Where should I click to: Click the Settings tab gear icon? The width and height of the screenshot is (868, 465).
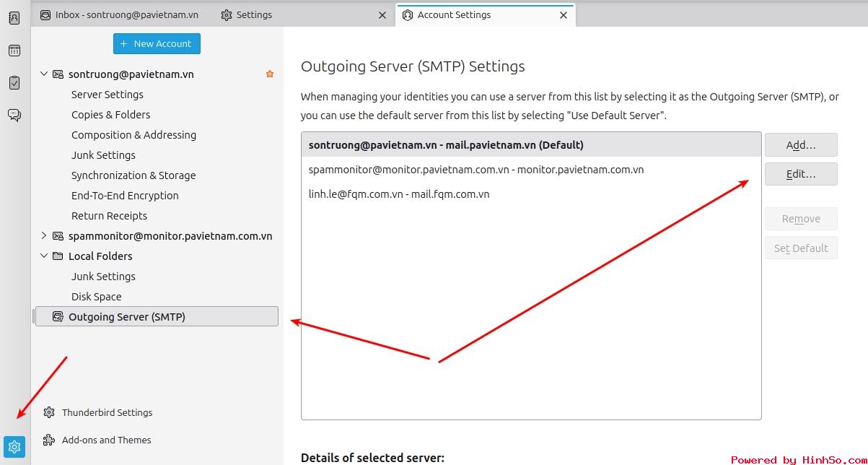tap(227, 14)
